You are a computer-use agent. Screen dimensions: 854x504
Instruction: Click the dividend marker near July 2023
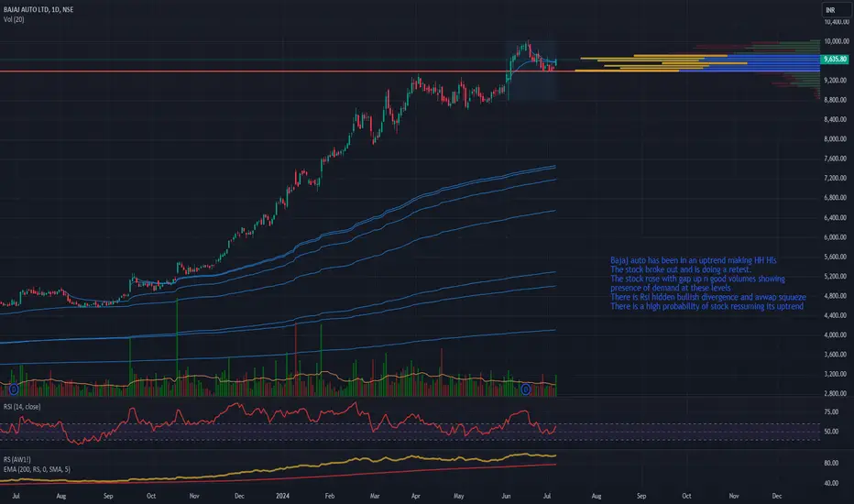[14, 389]
